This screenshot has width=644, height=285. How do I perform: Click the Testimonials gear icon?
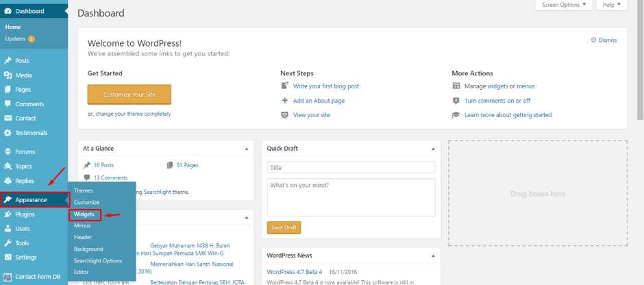(8, 133)
